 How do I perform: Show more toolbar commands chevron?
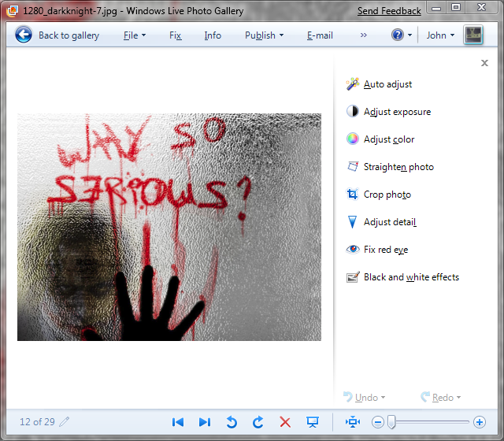click(x=364, y=35)
